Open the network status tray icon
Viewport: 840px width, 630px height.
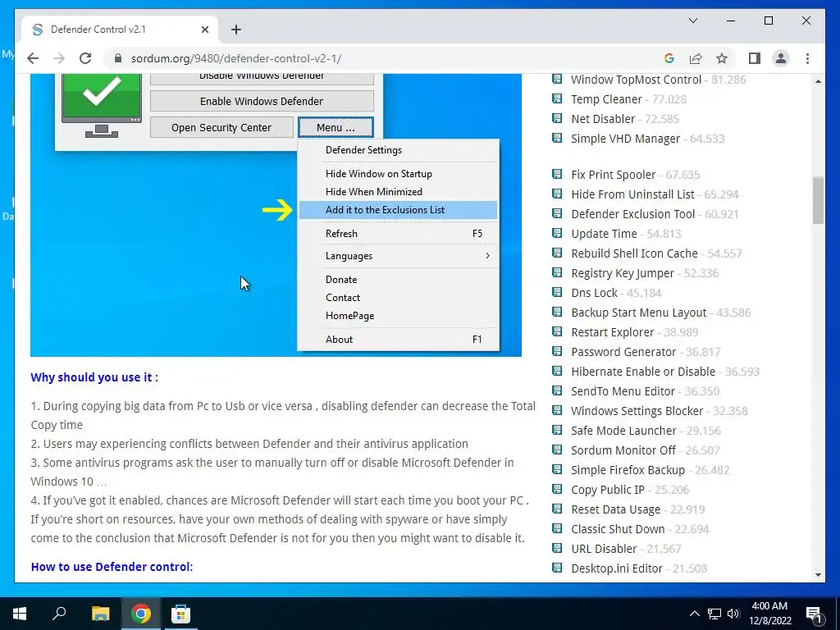pyautogui.click(x=714, y=614)
